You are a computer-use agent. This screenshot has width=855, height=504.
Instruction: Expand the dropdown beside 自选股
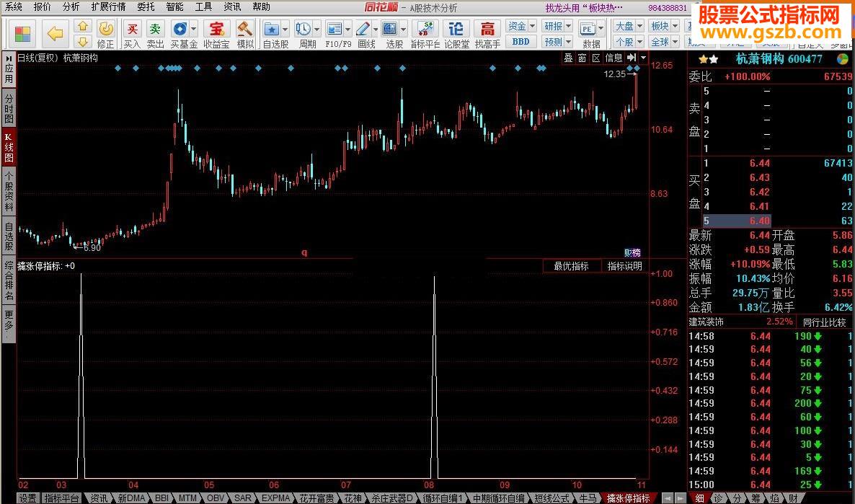[285, 29]
